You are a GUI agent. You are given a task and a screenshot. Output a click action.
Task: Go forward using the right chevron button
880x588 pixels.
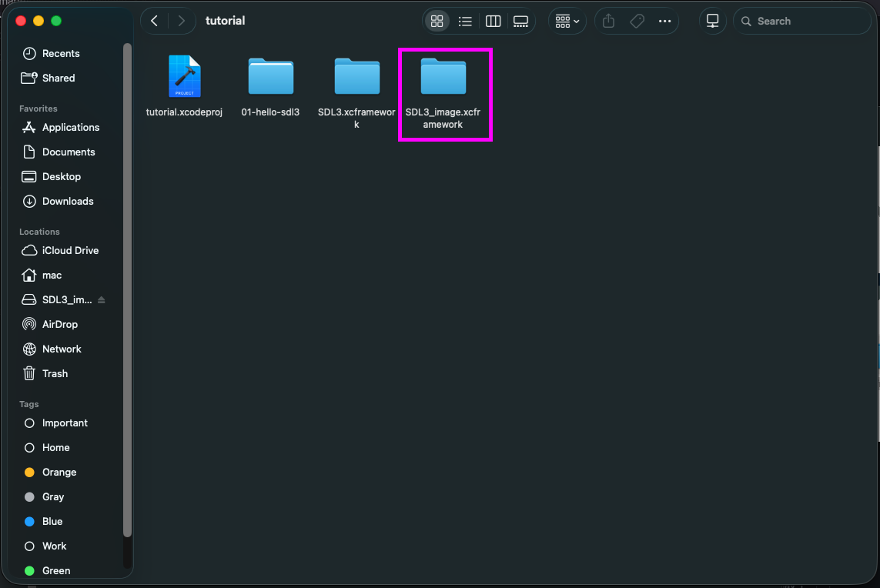tap(181, 21)
